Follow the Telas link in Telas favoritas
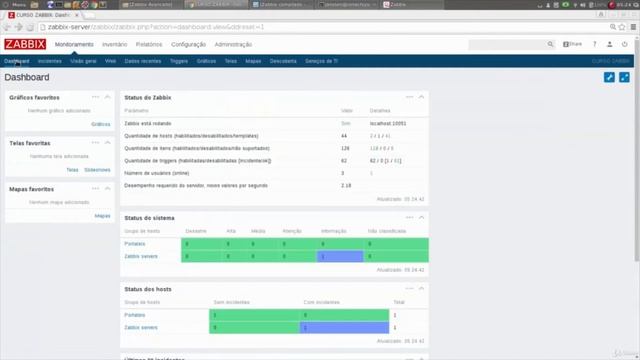This screenshot has height=360, width=640. [x=72, y=170]
